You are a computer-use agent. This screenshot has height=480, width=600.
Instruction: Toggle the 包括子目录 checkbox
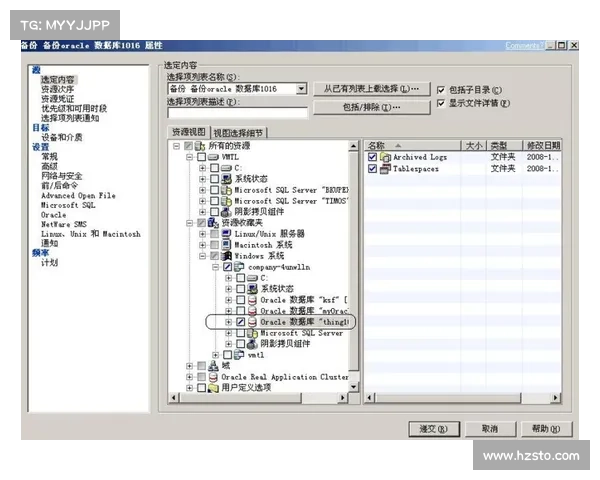tap(441, 90)
